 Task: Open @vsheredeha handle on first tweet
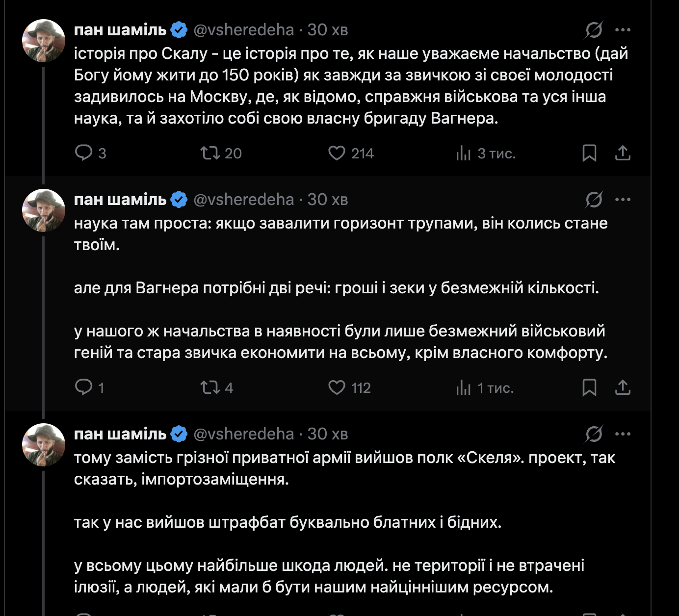coord(243,30)
